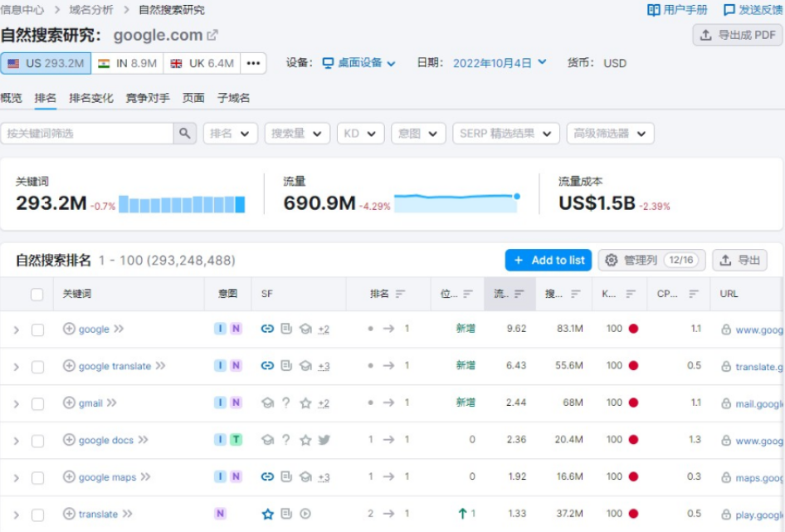Click the 流量 trend line chart
Viewport: 785px width, 532px height.
tap(456, 201)
